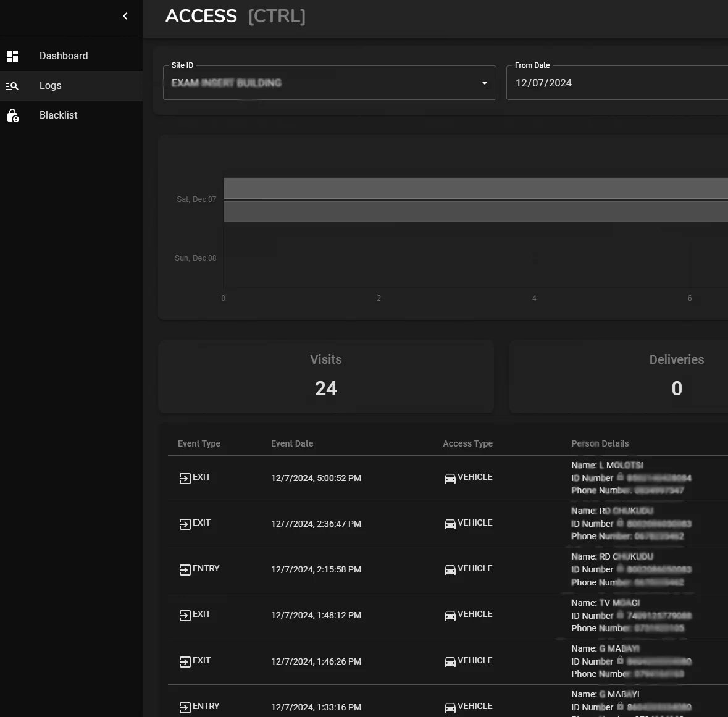Click vehicle icon in 2:15:58 PM row

[450, 570]
